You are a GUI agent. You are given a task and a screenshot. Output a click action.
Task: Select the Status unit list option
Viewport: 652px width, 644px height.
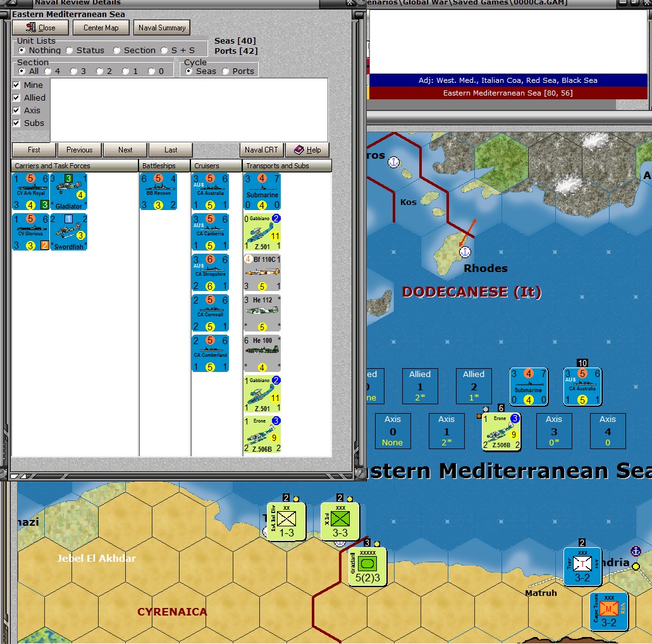tap(85, 51)
